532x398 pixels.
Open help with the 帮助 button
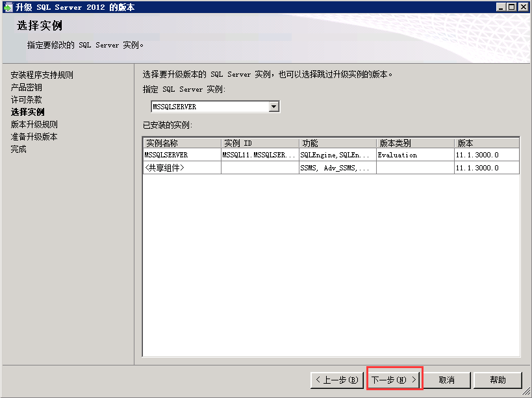pos(498,380)
